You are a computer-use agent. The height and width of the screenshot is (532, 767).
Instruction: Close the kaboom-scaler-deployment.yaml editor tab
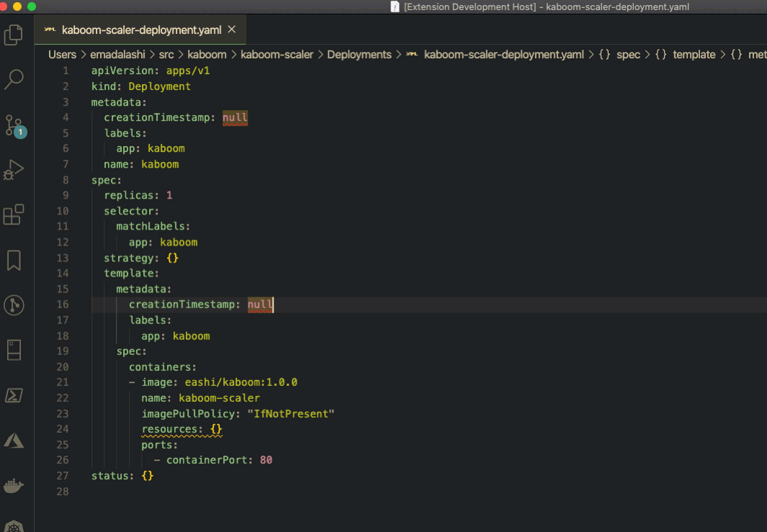click(231, 30)
